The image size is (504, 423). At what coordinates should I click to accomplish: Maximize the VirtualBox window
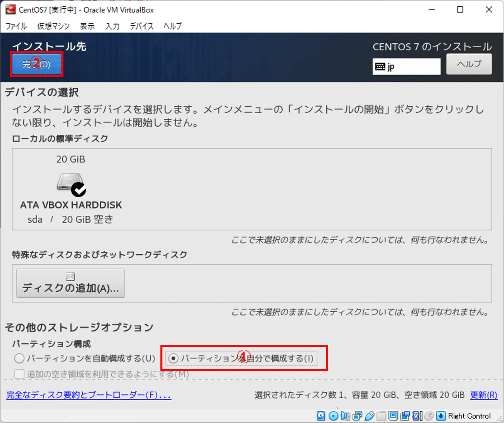click(x=460, y=10)
